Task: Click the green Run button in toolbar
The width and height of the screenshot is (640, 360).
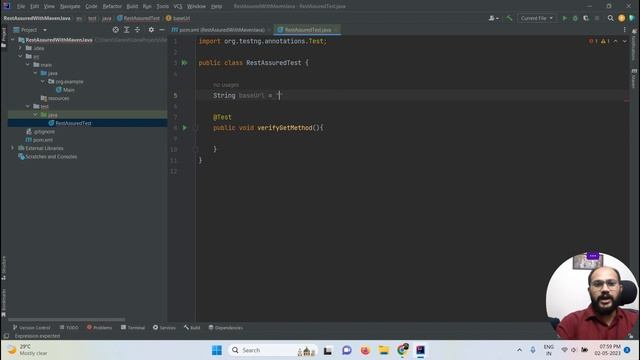Action: click(564, 18)
